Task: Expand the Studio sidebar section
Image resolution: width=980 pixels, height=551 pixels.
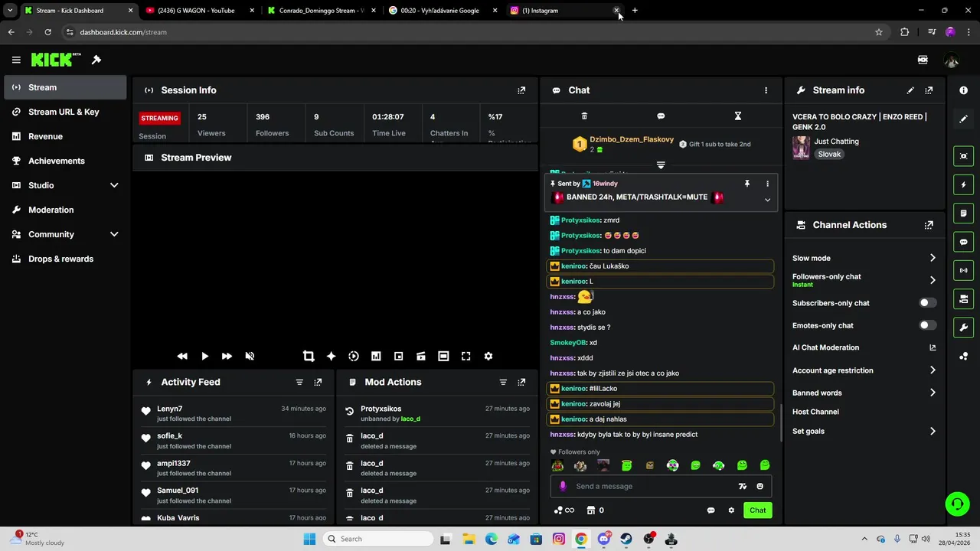Action: click(114, 185)
